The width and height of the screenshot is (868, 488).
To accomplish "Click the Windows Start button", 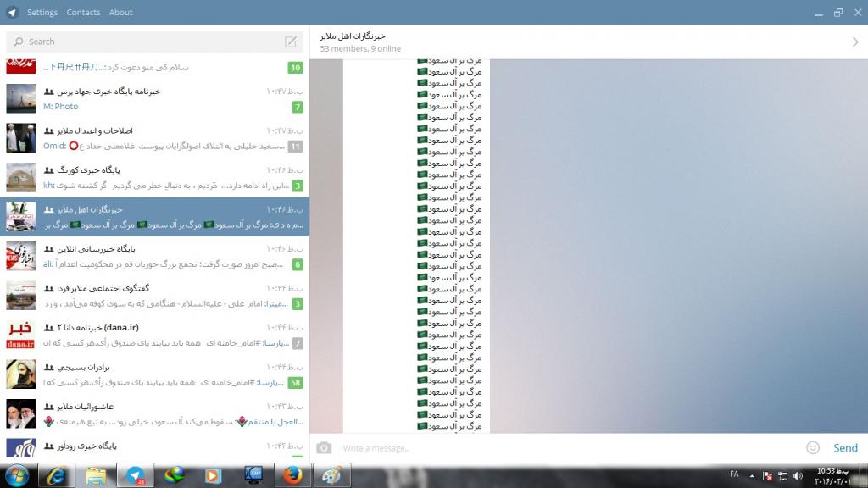I will 17,474.
